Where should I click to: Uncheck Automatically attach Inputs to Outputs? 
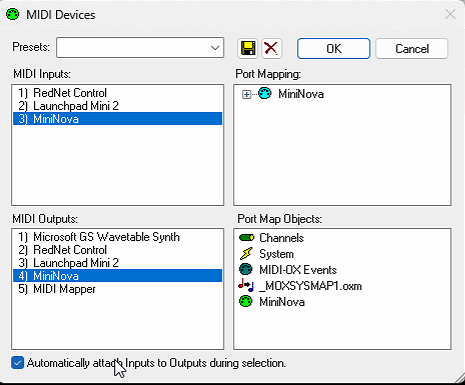point(17,363)
